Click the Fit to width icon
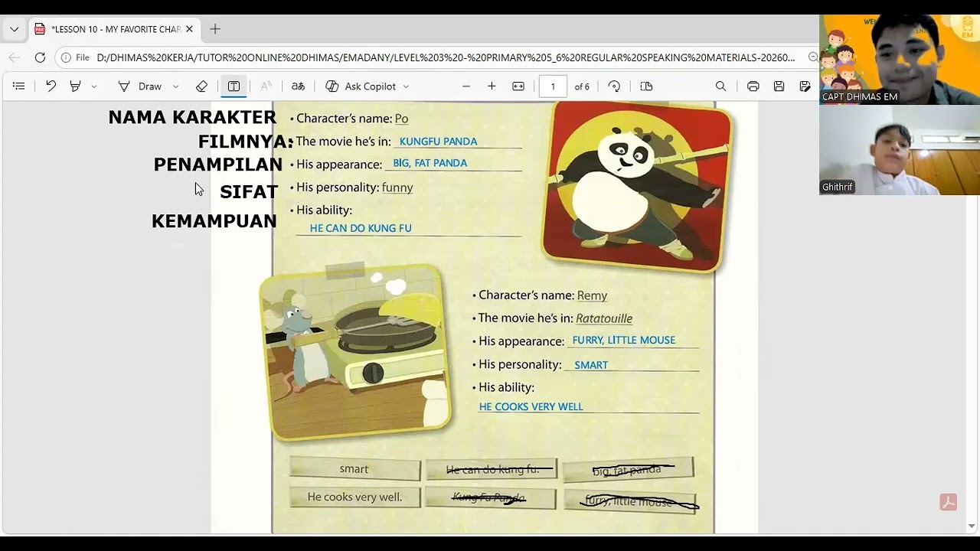The height and width of the screenshot is (551, 980). click(x=518, y=86)
